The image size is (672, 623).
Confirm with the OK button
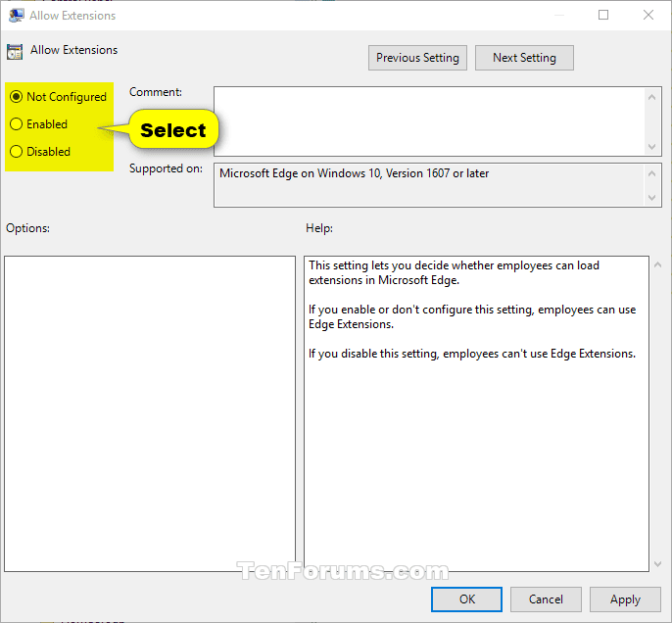click(466, 599)
